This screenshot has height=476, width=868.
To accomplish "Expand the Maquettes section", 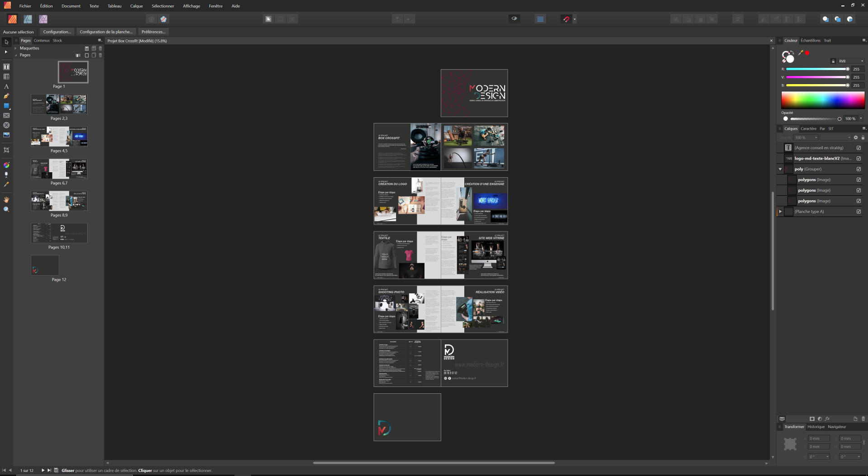I will [16, 48].
